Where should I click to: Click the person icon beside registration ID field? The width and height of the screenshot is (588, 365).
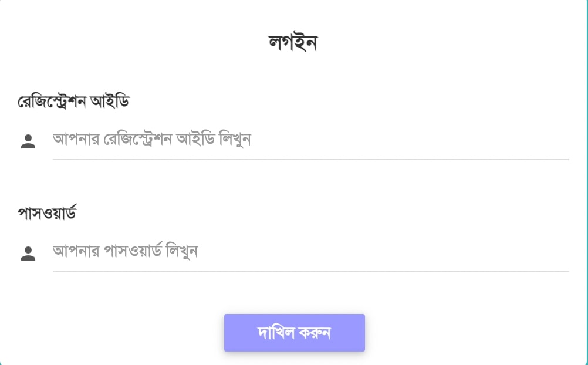coord(28,142)
